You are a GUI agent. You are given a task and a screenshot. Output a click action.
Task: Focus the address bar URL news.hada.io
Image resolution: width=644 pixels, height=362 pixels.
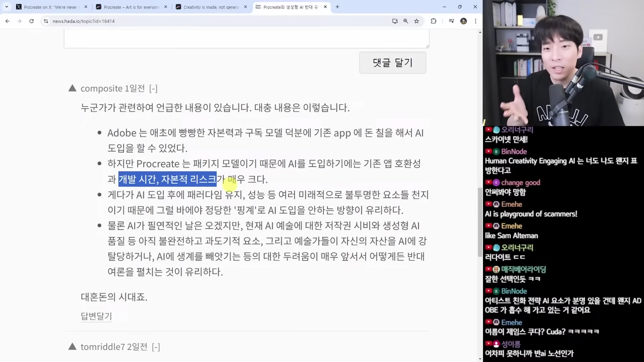83,21
